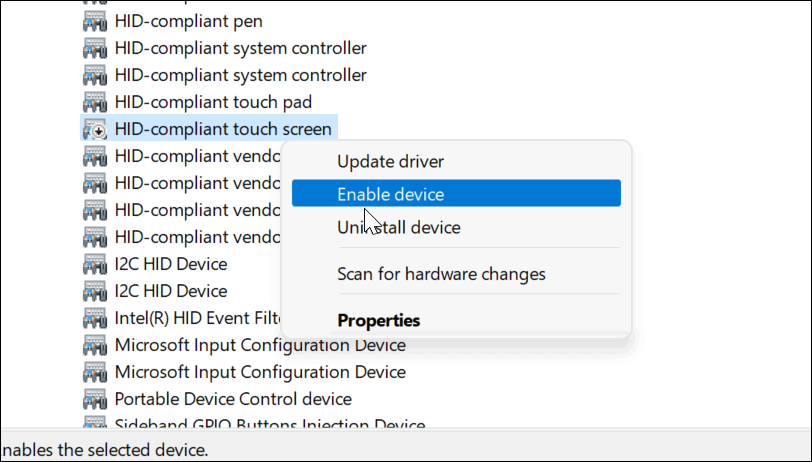Click the Intel(R) HID Event Filter icon
Image resolution: width=812 pixels, height=462 pixels.
(95, 319)
